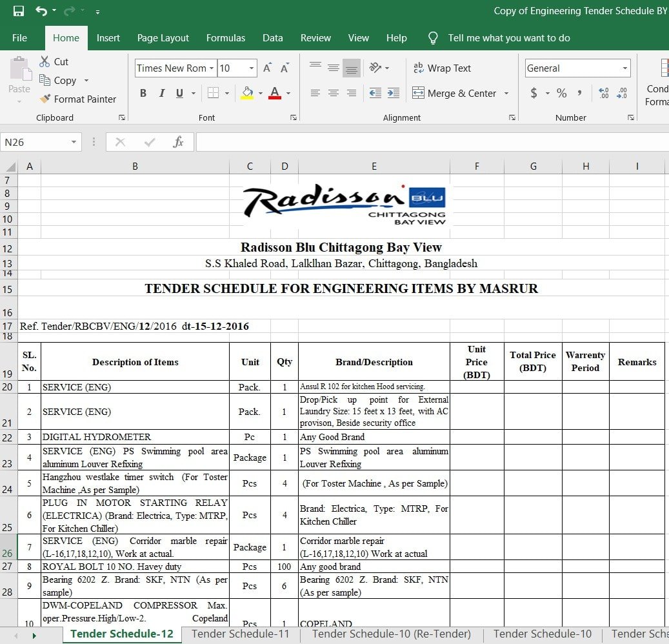The image size is (669, 644).
Task: Apply center horizontal alignment
Action: [334, 93]
